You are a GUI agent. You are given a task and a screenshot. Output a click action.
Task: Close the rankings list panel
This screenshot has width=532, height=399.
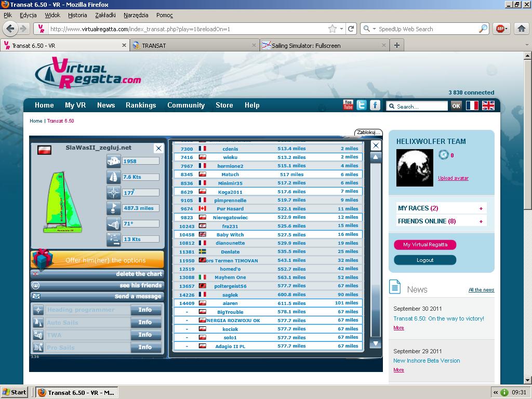[376, 145]
